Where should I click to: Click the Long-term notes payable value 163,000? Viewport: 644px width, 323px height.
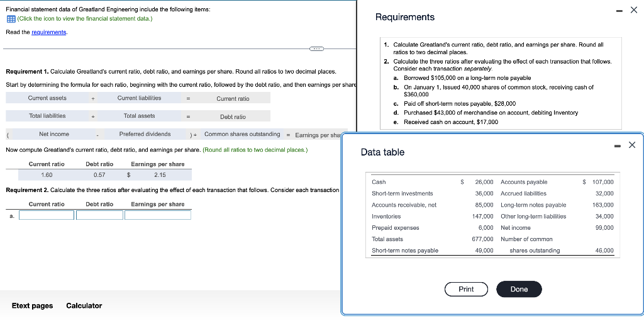coord(603,205)
